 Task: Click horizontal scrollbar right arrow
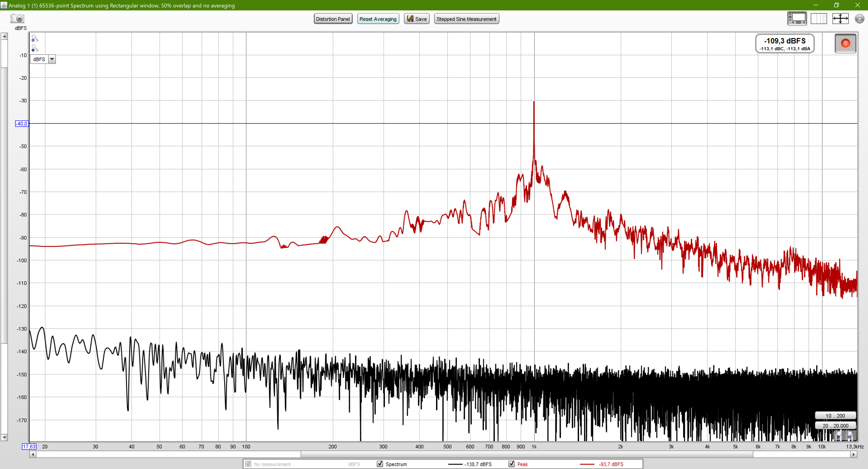coord(854,455)
